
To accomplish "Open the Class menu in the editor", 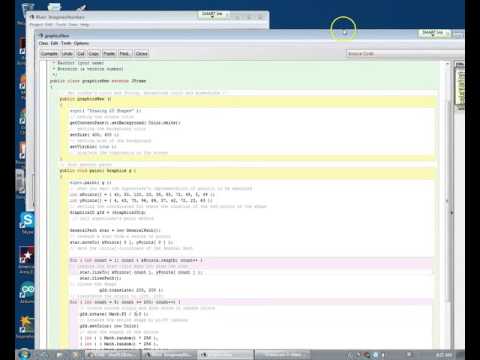I will tap(43, 43).
